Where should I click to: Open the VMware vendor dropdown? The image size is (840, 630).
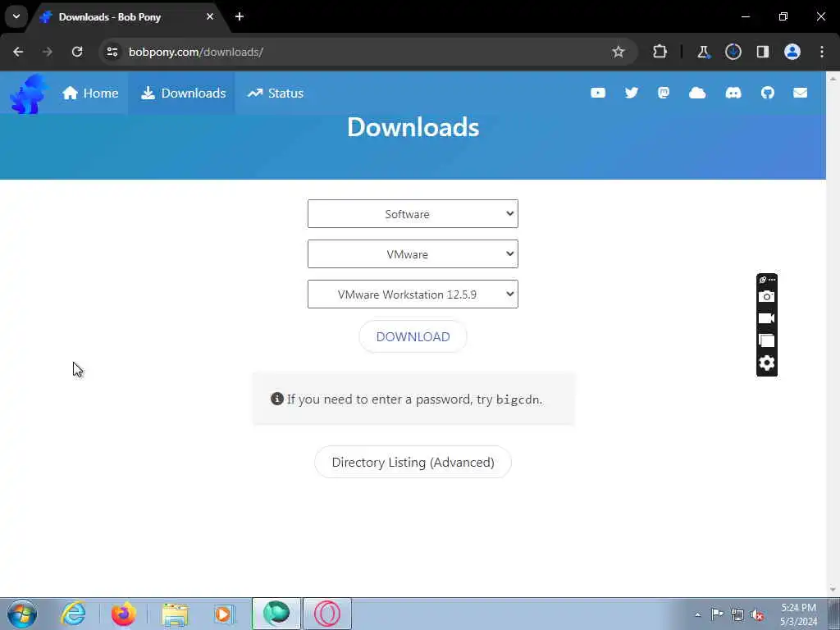pos(413,254)
